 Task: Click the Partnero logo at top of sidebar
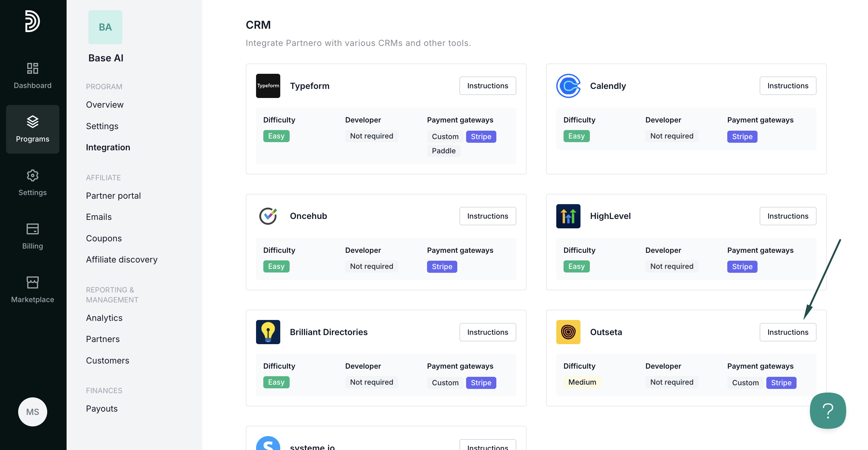32,21
